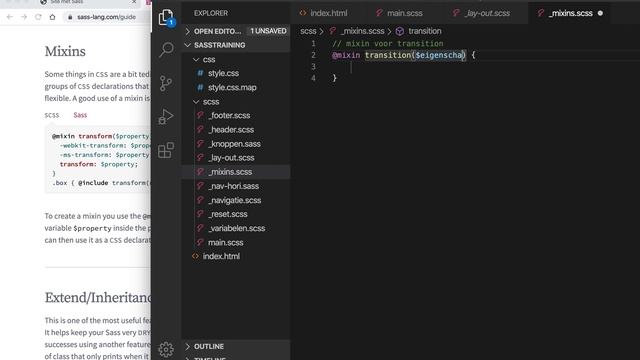Open _reset.scss from the explorer
Screen dimensions: 640x360
click(x=228, y=214)
